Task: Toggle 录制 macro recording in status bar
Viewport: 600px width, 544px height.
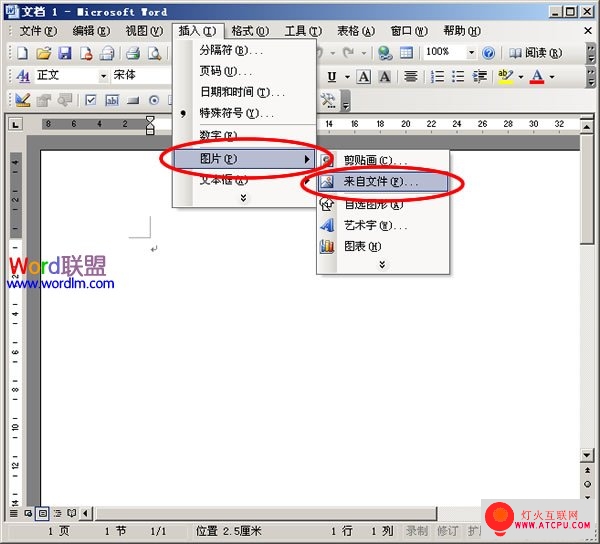Action: coord(417,531)
